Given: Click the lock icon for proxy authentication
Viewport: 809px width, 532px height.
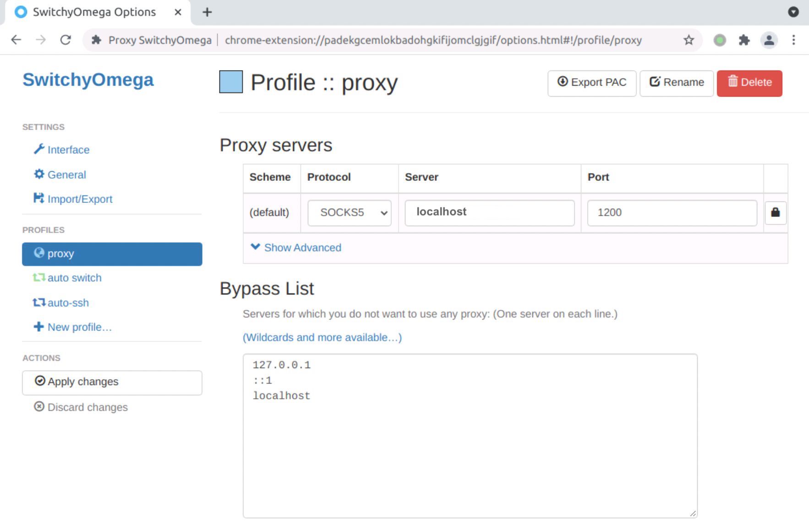Looking at the screenshot, I should pyautogui.click(x=775, y=212).
